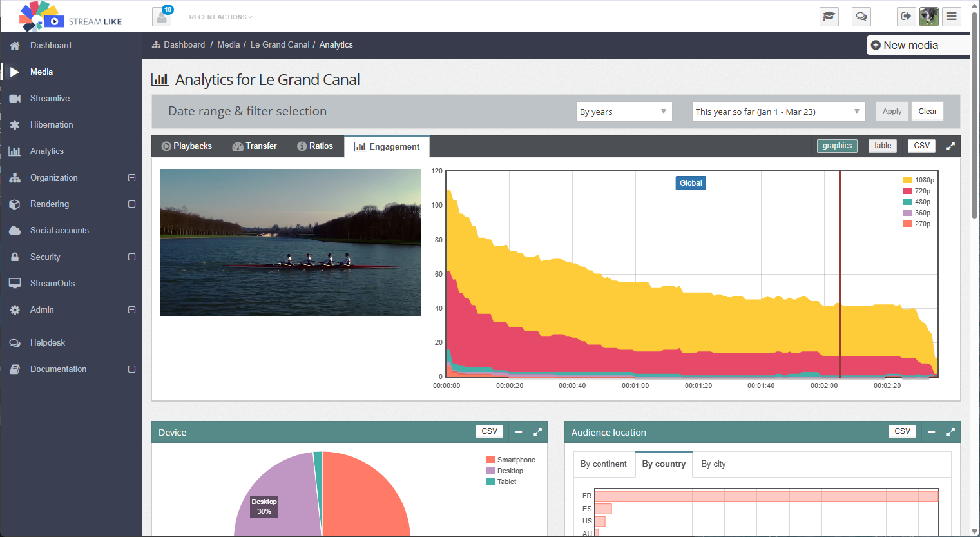Open the notifications user icon with badge
980x537 pixels.
coord(162,17)
